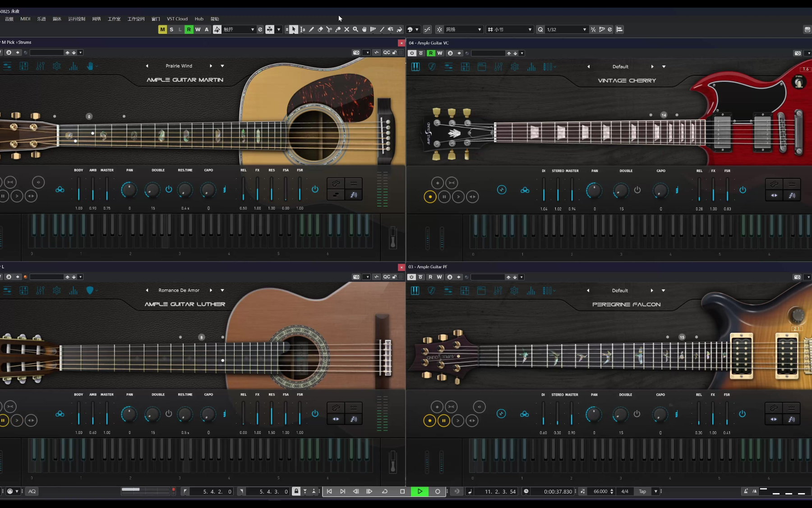Toggle the FSR power button in Vintage Cherry
The image size is (812, 508).
pos(743,190)
